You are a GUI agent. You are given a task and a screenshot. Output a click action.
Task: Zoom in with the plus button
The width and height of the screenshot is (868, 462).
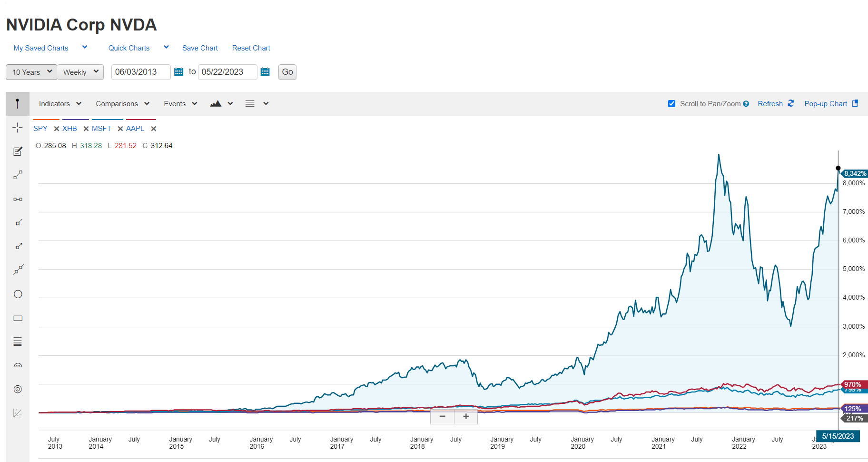[x=466, y=416]
